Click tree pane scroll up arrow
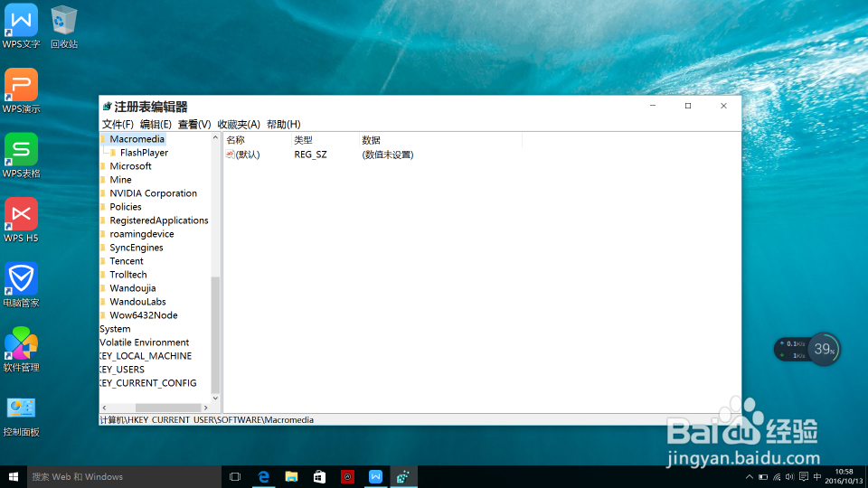868x488 pixels. pyautogui.click(x=215, y=137)
